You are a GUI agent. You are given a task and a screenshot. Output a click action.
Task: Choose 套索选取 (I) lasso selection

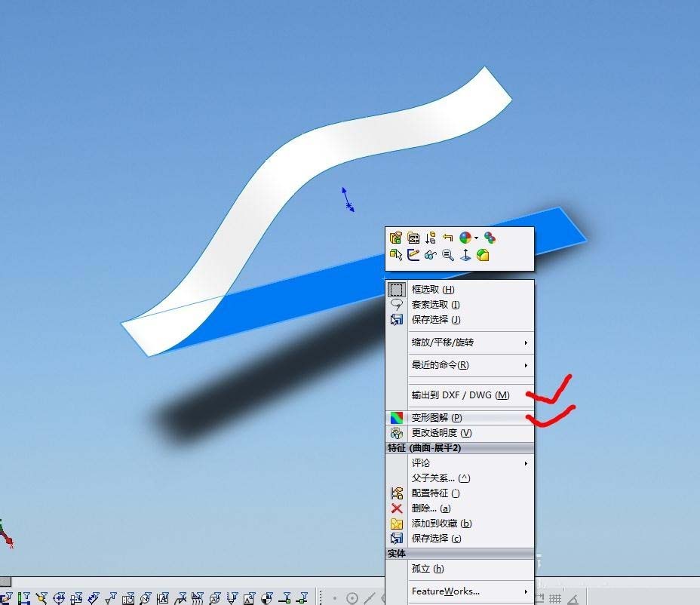tap(460, 305)
